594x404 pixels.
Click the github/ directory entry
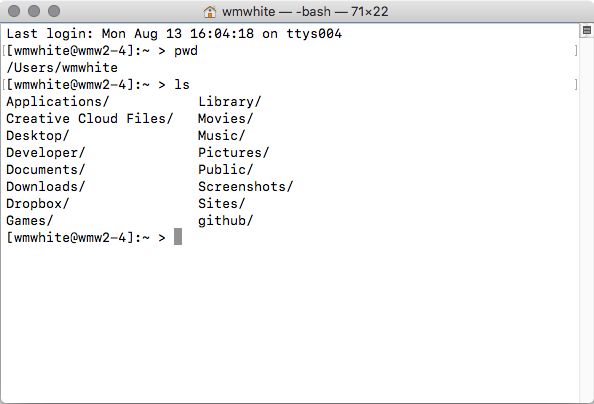225,221
